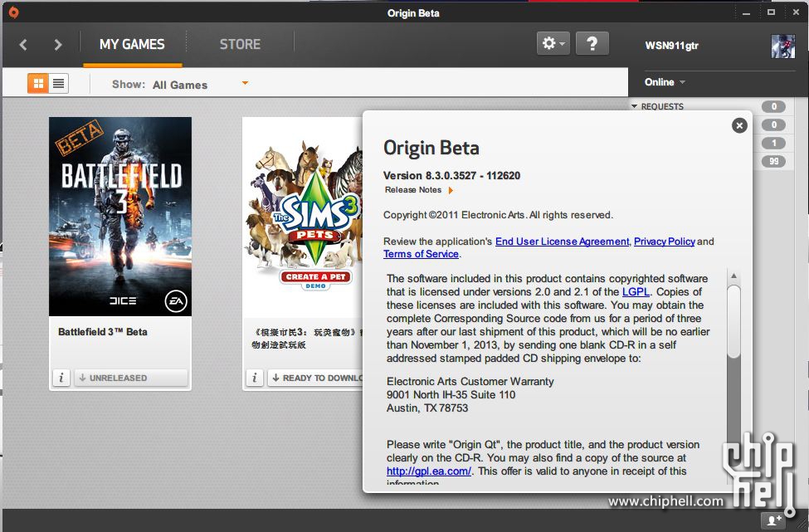Go back with the left arrow
The height and width of the screenshot is (532, 809).
[x=23, y=45]
